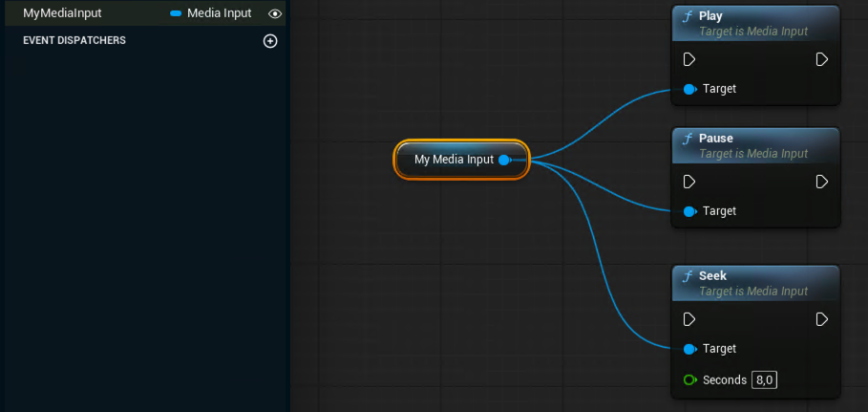Click the My Media Input output pin
Screen dimensions: 868x412
click(504, 160)
